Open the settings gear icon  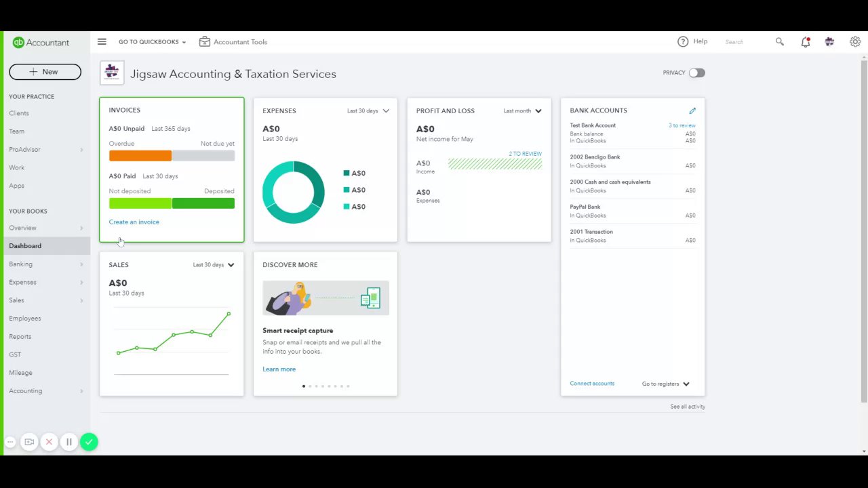[855, 41]
